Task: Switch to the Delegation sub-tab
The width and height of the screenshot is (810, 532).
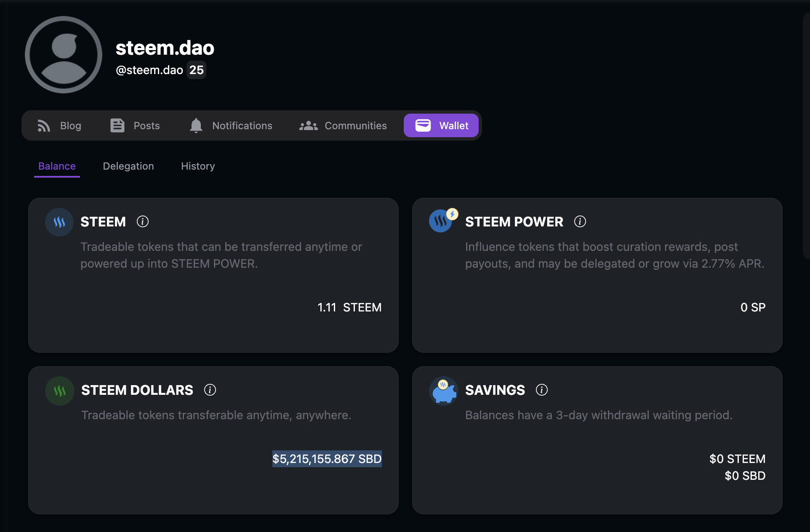Action: (x=128, y=166)
